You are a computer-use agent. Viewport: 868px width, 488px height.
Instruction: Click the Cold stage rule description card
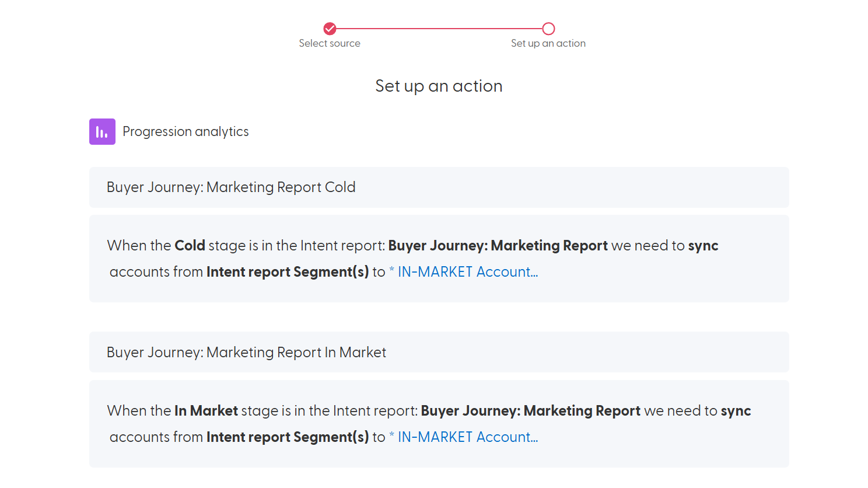pyautogui.click(x=439, y=259)
